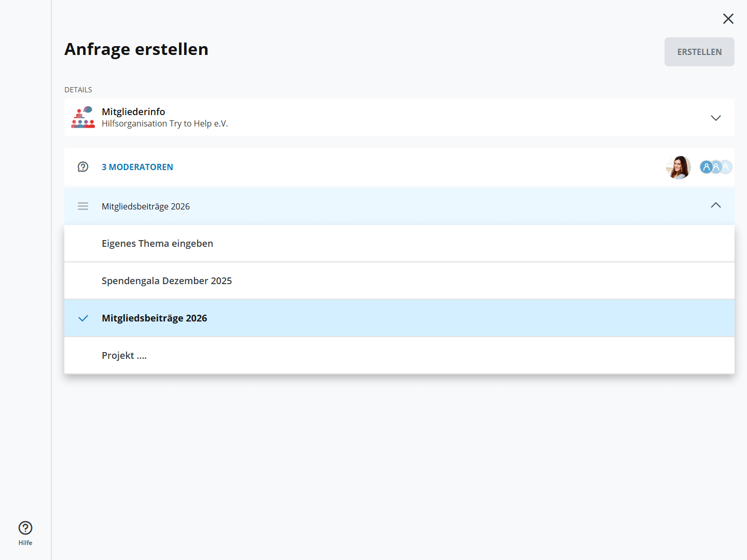Image resolution: width=747 pixels, height=560 pixels.
Task: Open the '3 MODERATOREN' link
Action: 137,167
